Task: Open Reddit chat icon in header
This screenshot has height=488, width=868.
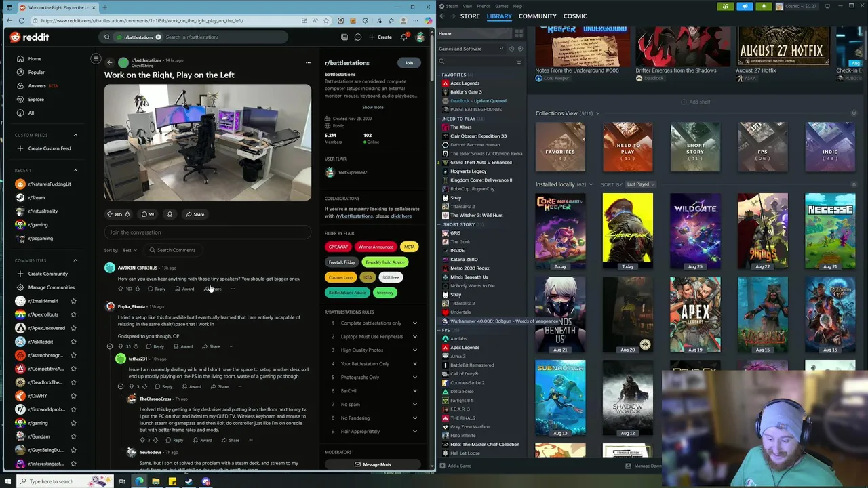Action: pos(357,37)
